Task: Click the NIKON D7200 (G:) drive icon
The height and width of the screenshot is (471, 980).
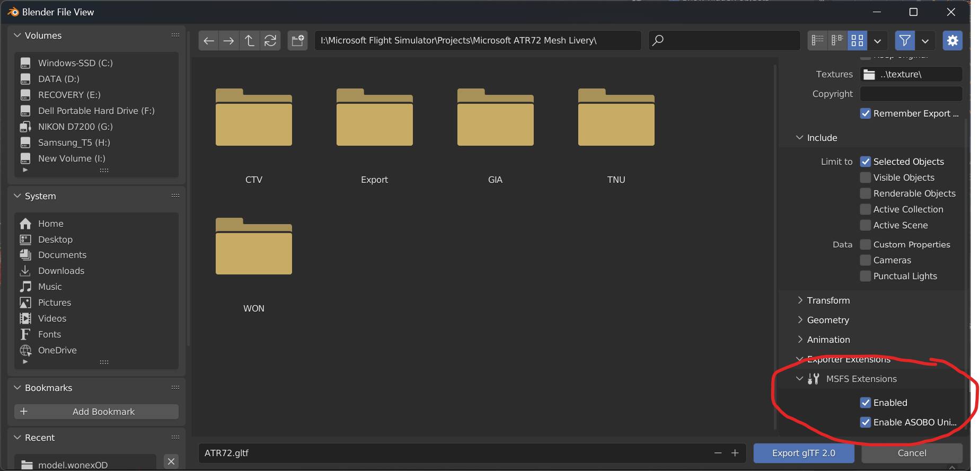Action: pyautogui.click(x=25, y=127)
